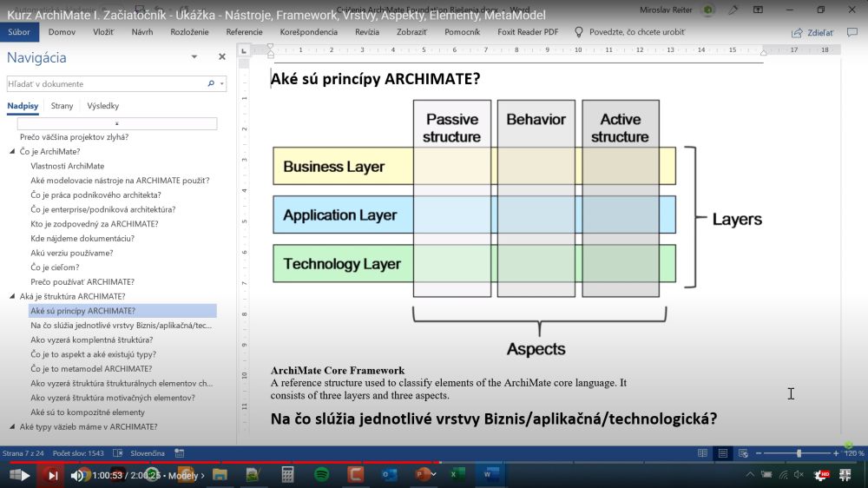Image resolution: width=868 pixels, height=488 pixels.
Task: Jump to 'Čo je to metamodel ARCHIMATE?' heading
Action: (x=91, y=369)
